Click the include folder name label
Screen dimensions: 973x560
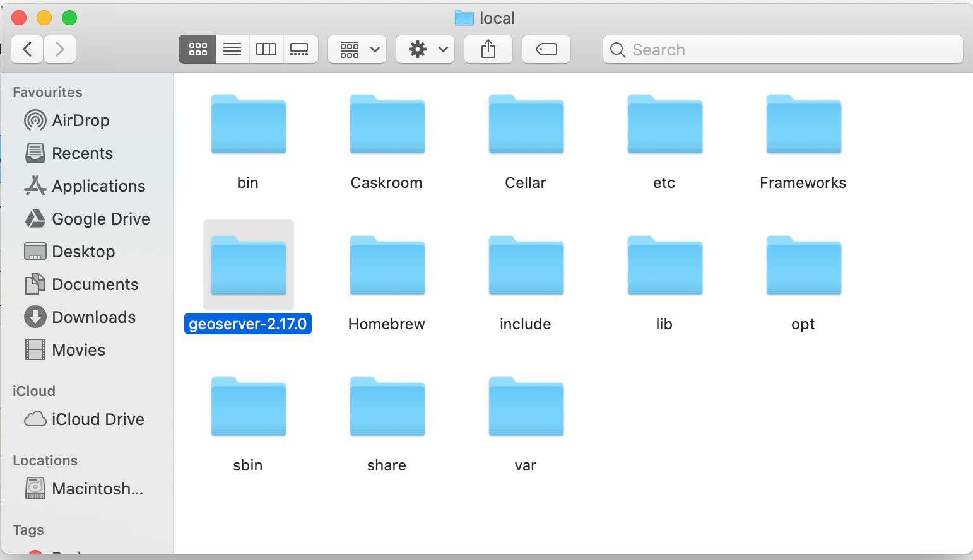[x=526, y=324]
